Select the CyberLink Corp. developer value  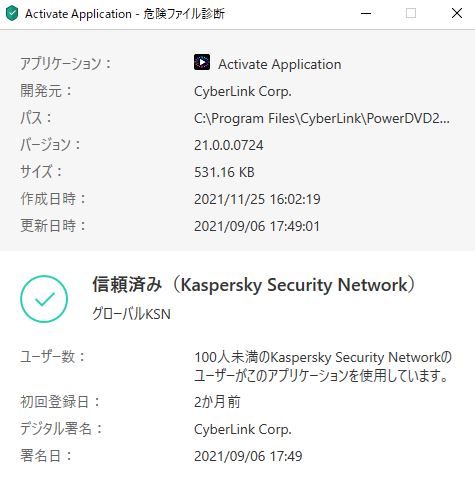point(243,92)
